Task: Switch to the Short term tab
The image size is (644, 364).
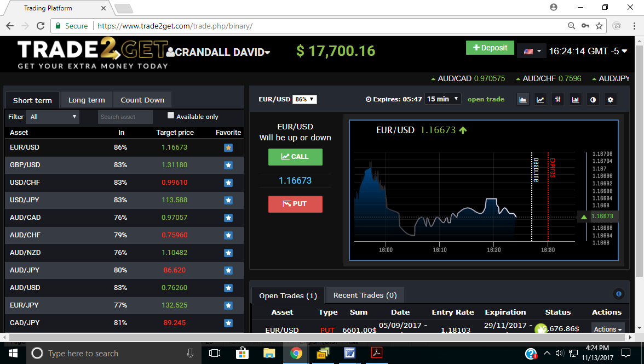Action: [32, 100]
